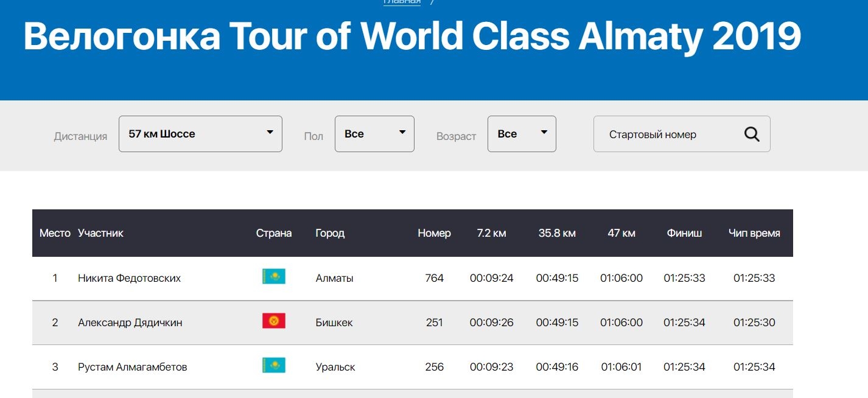Click the Место column header

[x=55, y=233]
